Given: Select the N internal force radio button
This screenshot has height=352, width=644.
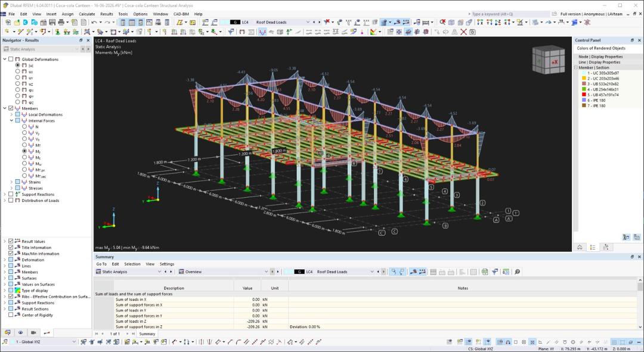Looking at the screenshot, I should 24,127.
